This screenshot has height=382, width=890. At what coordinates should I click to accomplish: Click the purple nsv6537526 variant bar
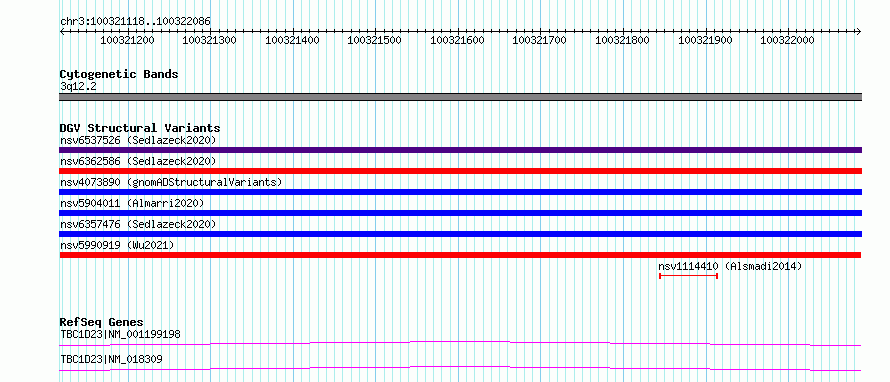(x=460, y=150)
